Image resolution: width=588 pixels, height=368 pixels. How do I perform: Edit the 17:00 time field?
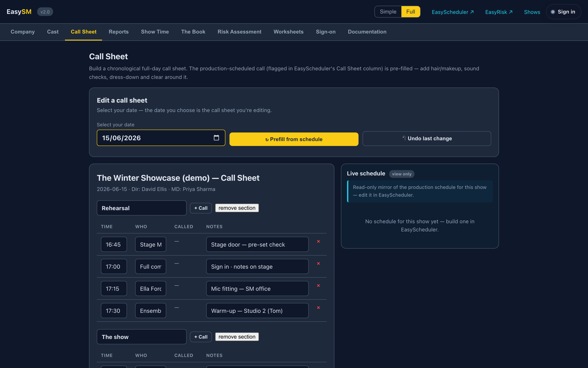click(114, 267)
